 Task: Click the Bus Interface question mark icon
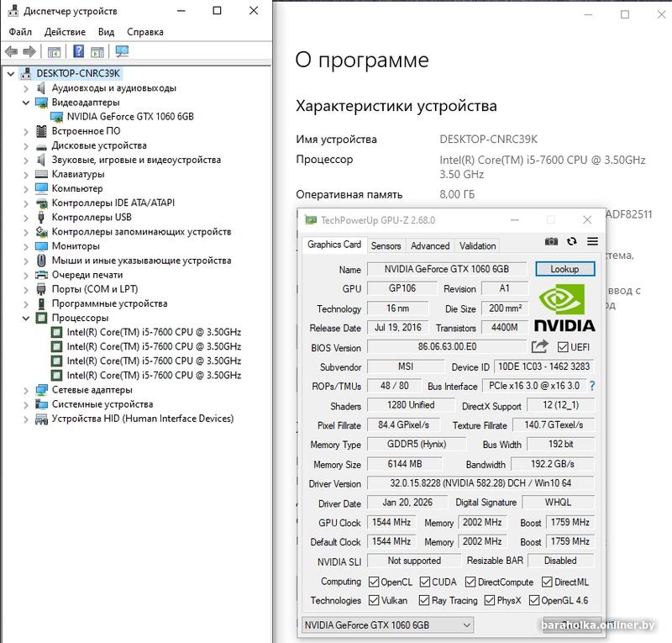[592, 386]
